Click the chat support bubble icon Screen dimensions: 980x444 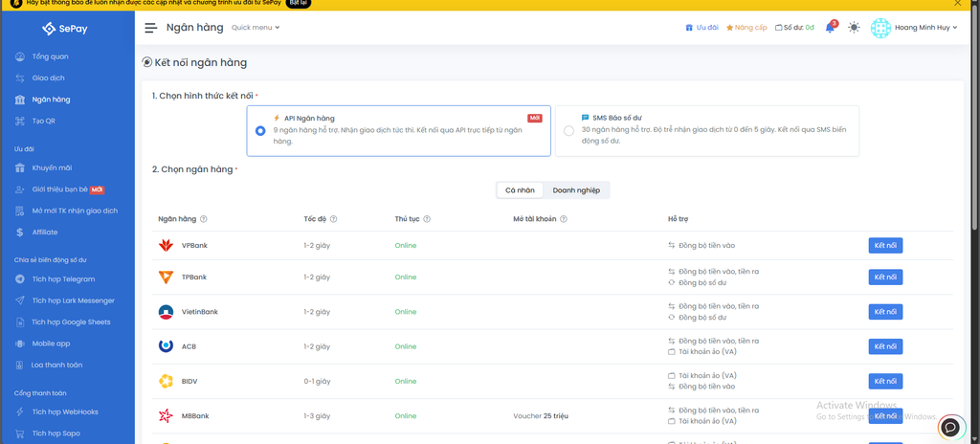pos(949,427)
